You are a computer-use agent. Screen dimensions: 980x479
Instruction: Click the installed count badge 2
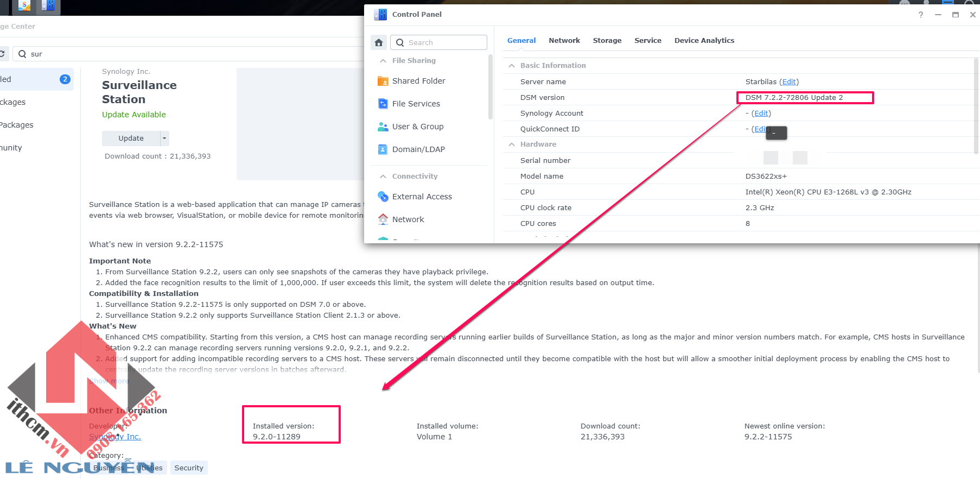(65, 79)
